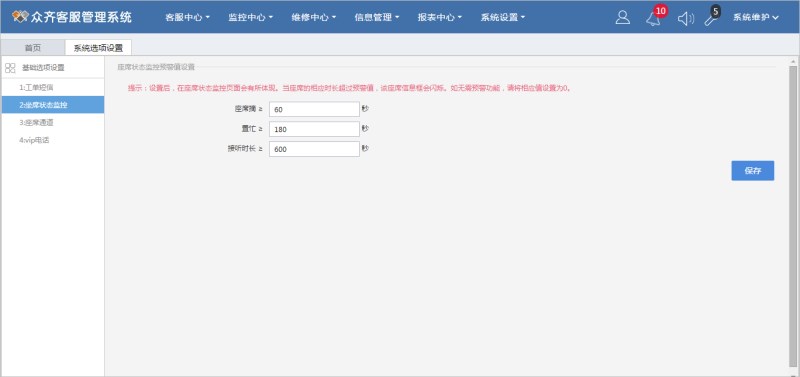The height and width of the screenshot is (377, 800).
Task: Click the 保存 button
Action: [x=753, y=171]
